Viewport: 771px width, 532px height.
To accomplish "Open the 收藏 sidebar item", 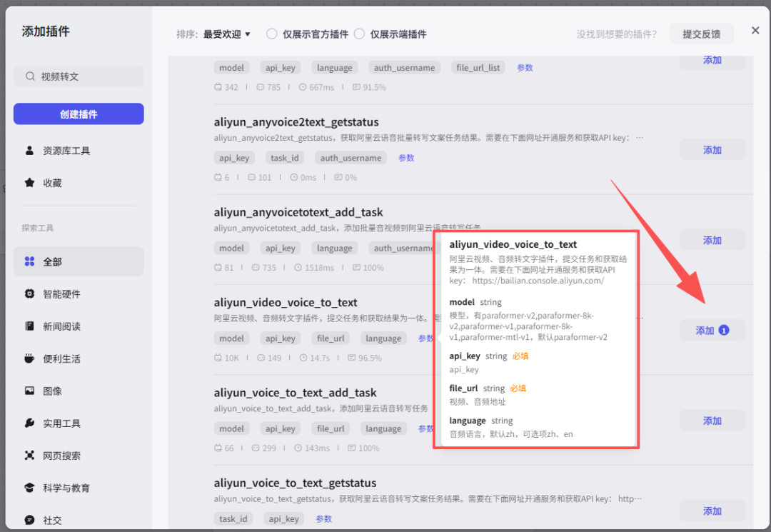I will click(79, 183).
